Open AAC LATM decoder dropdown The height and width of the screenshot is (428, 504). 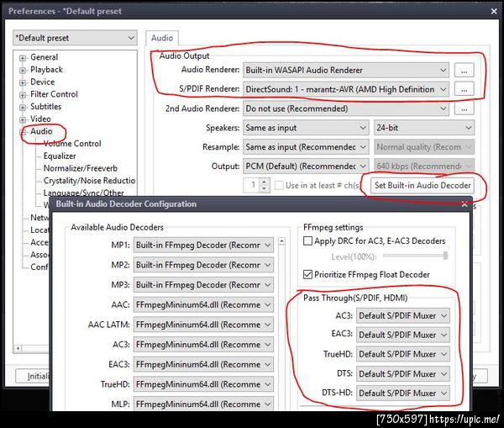pos(203,325)
